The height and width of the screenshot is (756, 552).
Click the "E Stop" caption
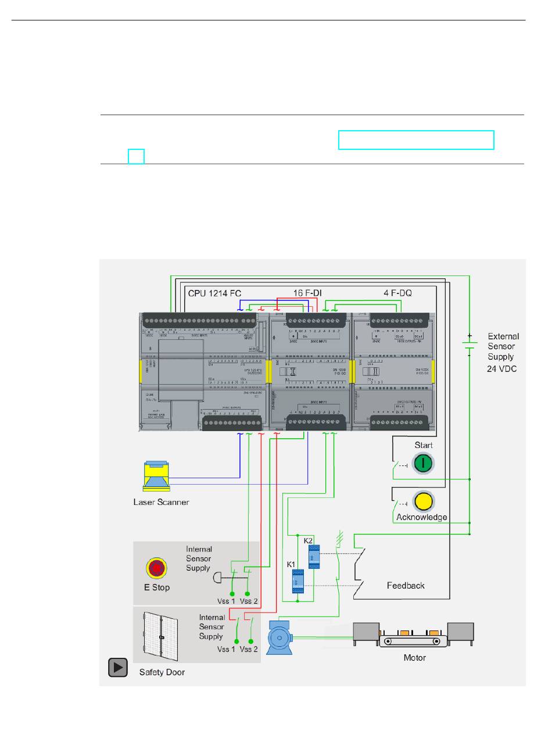click(x=157, y=587)
